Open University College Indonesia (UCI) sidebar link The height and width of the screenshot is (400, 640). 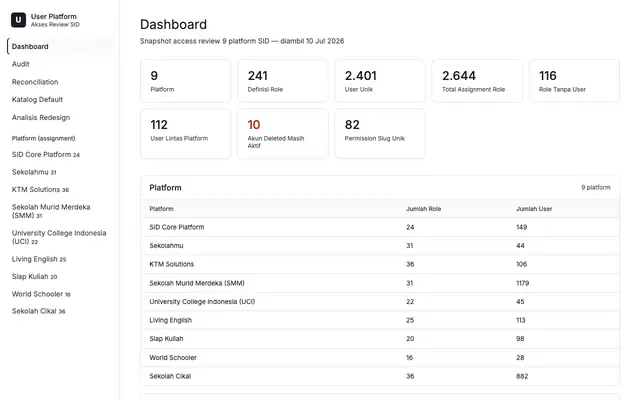point(60,237)
